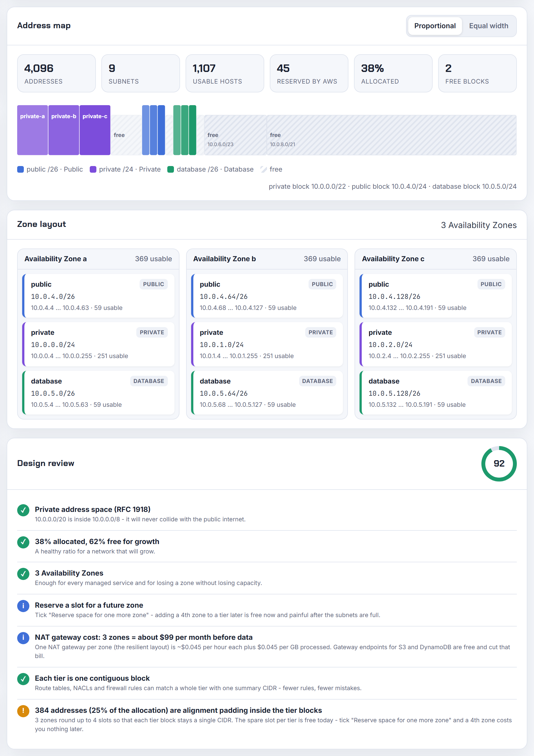Screen dimensions: 534x756
Task: Click the "3 Availability Zones" label in Zone layout header
Action: 479,225
